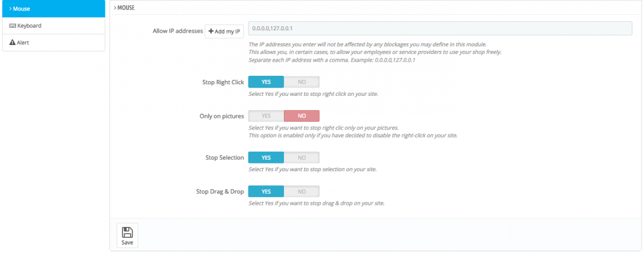This screenshot has width=644, height=260.
Task: Click the Only on pictures label
Action: click(x=222, y=116)
